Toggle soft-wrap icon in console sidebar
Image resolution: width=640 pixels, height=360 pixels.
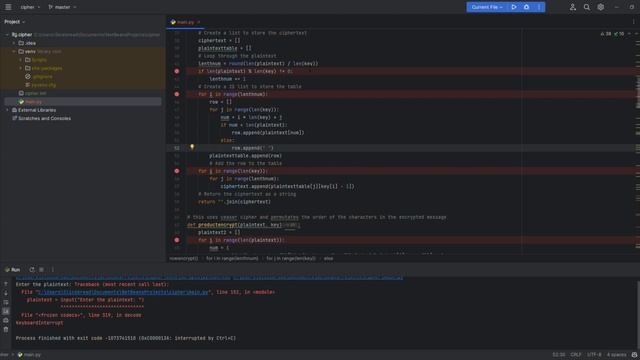(6, 302)
